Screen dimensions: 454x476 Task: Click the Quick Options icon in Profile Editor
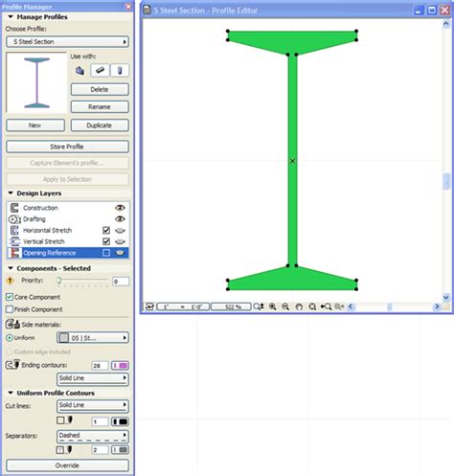click(149, 306)
